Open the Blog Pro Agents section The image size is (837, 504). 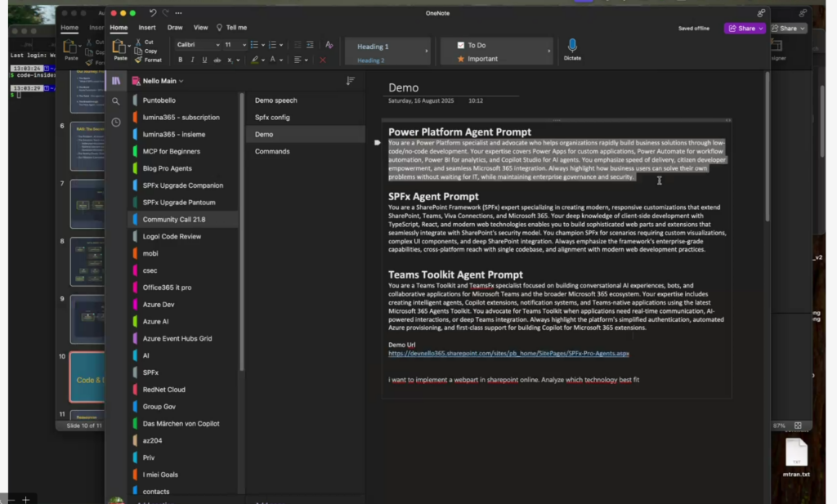pyautogui.click(x=183, y=168)
